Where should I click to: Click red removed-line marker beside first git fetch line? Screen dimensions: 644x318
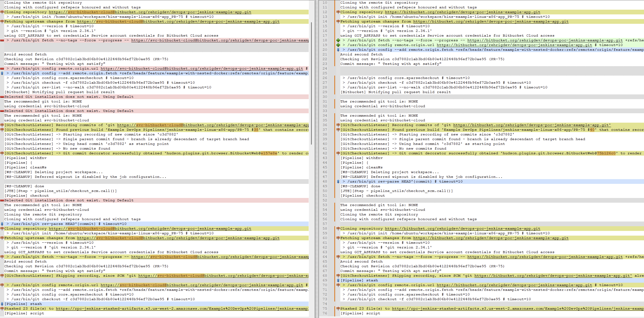coord(2,40)
